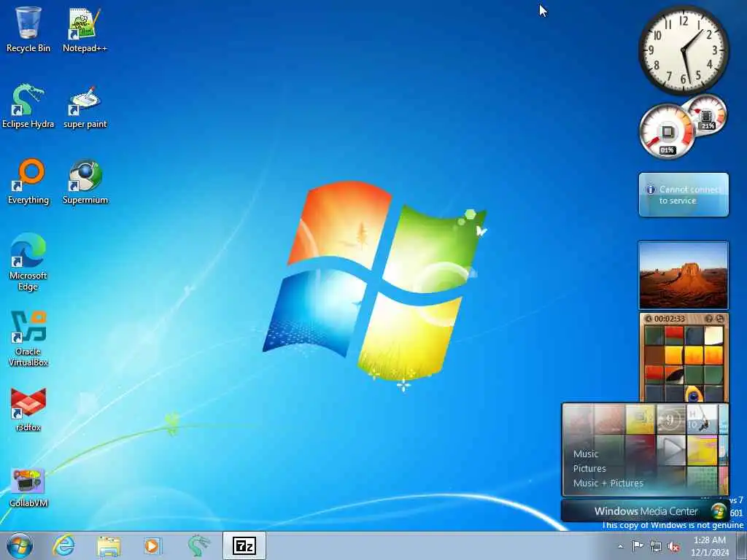Viewport: 747px width, 560px height.
Task: Click the CPU usage meter dial
Action: point(667,131)
